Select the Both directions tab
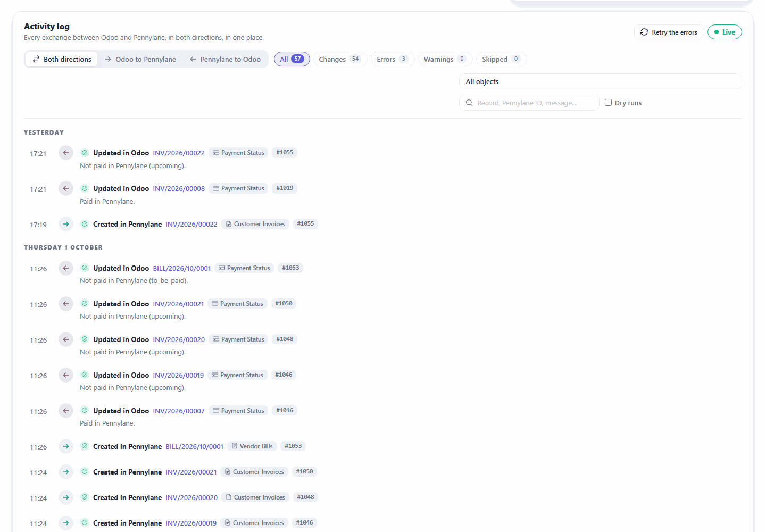The height and width of the screenshot is (532, 766). point(62,59)
